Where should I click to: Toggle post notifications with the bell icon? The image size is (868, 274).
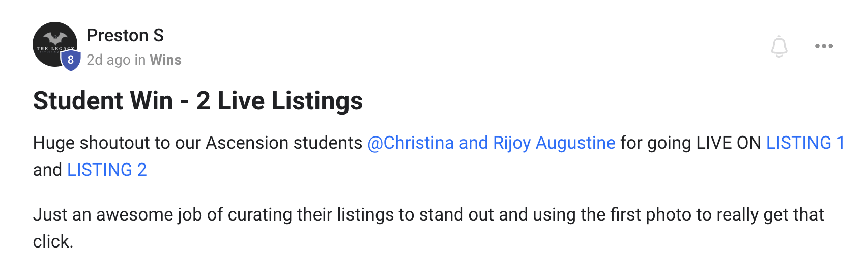pyautogui.click(x=779, y=46)
